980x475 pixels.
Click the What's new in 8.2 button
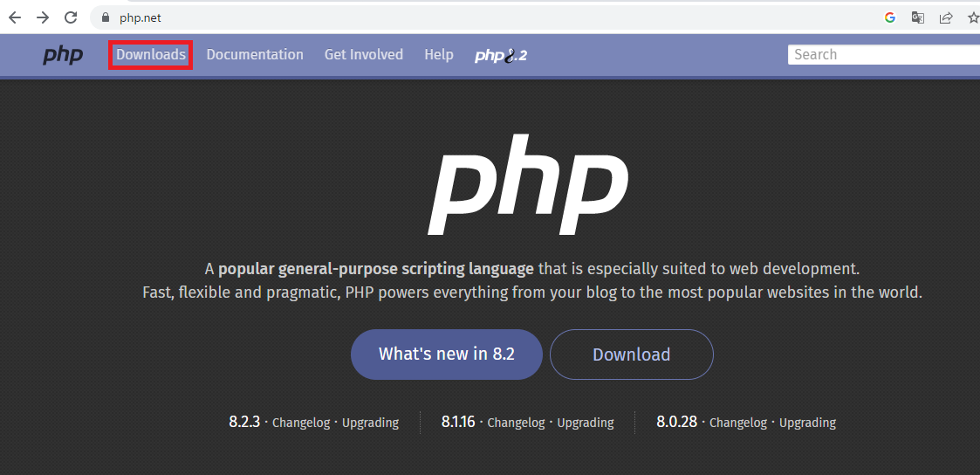[446, 355]
